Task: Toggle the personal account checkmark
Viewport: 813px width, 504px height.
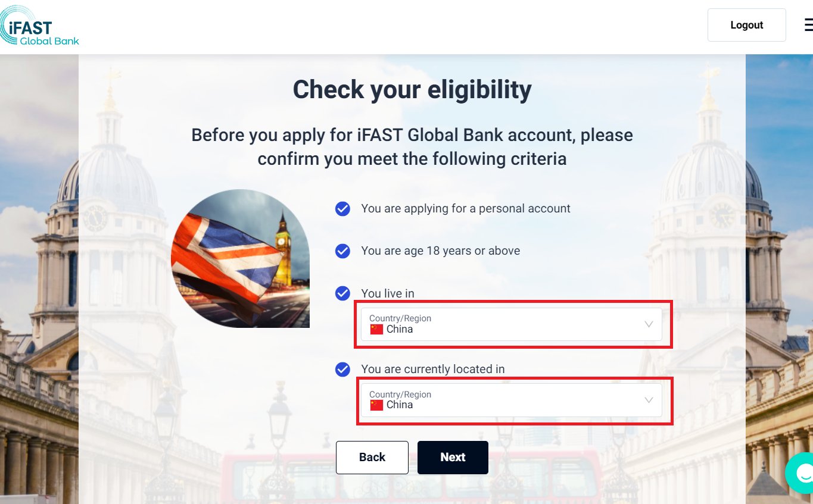Action: pyautogui.click(x=342, y=209)
